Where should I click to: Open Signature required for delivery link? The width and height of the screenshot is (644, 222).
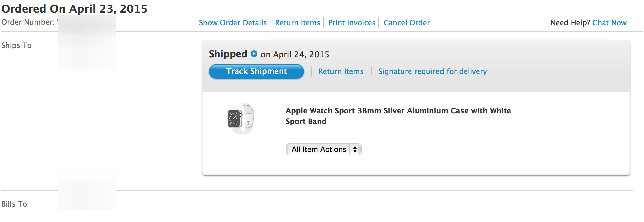pos(432,71)
